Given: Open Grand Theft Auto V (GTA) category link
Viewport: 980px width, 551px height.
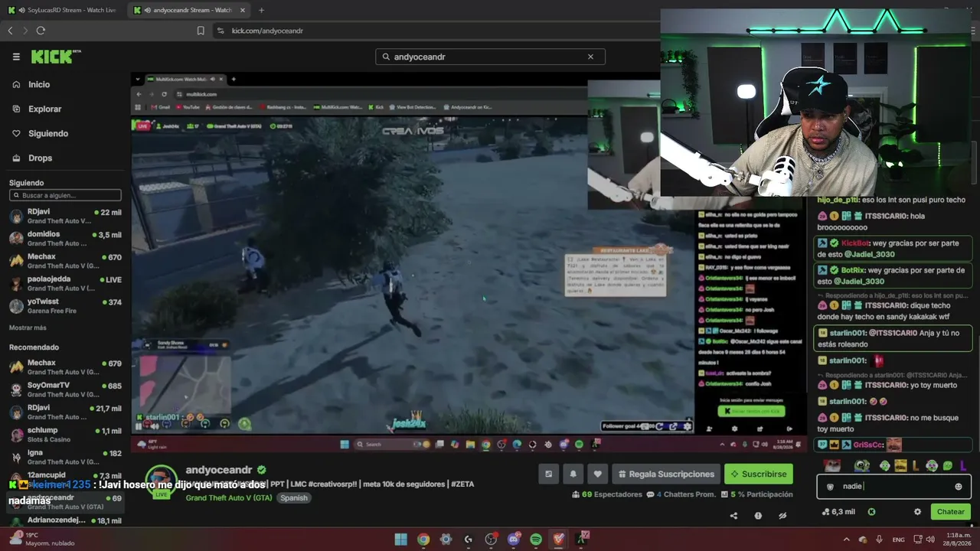Looking at the screenshot, I should [229, 498].
